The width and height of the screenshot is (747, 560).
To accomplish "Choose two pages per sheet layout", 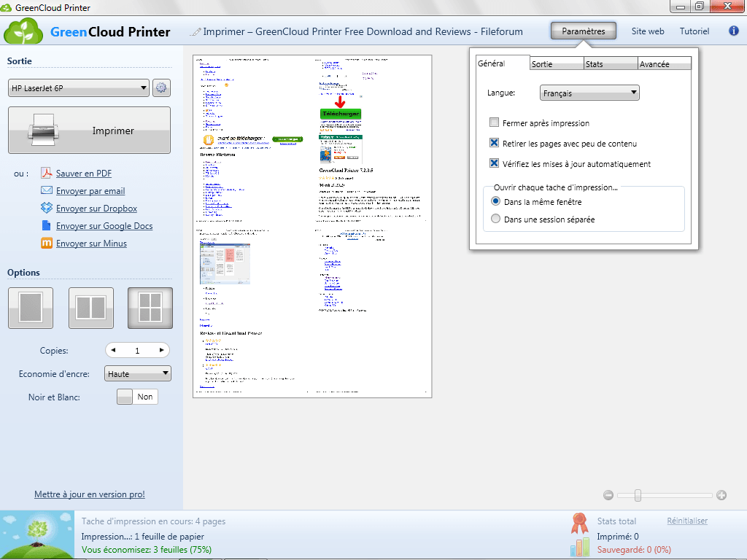I will pos(91,308).
